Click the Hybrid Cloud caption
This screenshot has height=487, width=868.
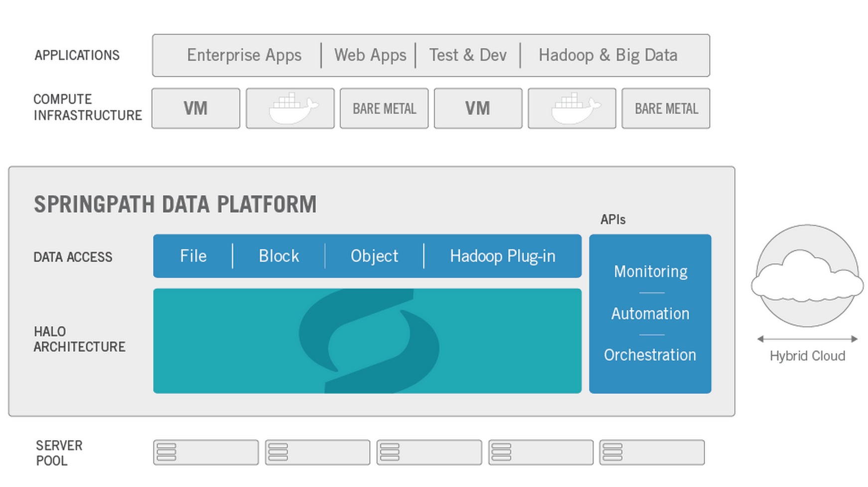[x=807, y=356]
